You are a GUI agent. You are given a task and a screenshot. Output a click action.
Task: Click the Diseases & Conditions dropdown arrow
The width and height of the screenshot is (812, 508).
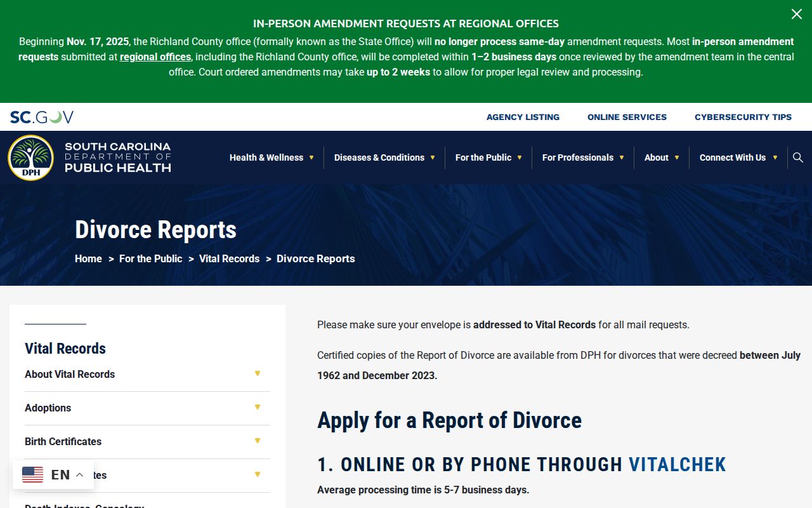click(433, 157)
